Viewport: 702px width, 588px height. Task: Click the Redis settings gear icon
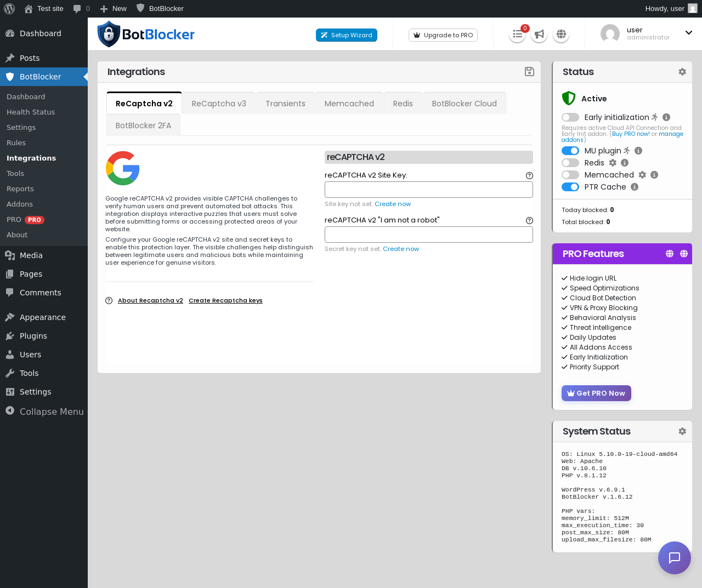click(613, 163)
